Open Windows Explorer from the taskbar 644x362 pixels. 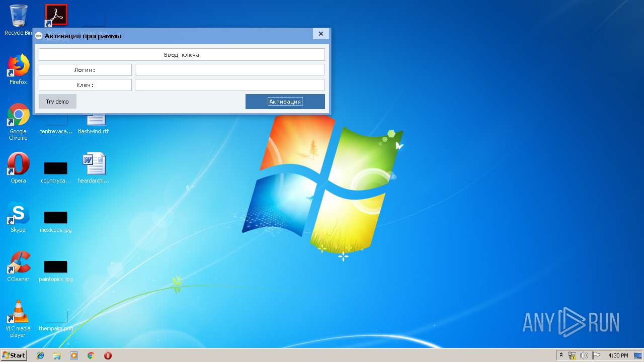57,355
